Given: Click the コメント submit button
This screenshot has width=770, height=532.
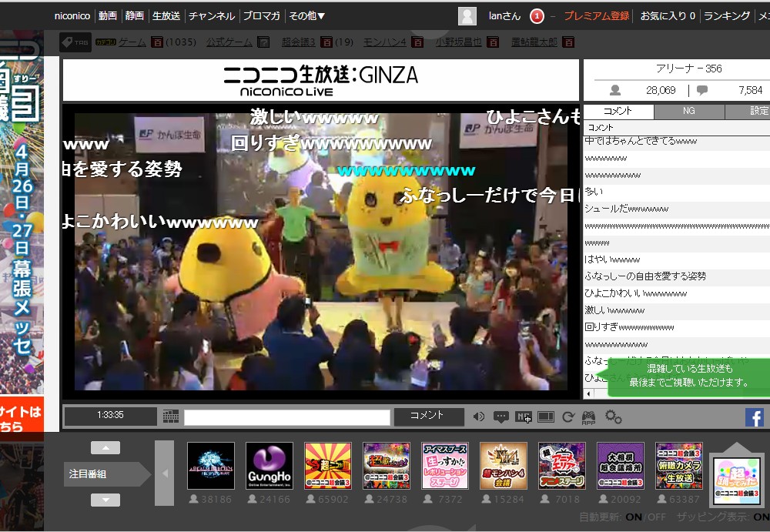Looking at the screenshot, I should click(429, 417).
